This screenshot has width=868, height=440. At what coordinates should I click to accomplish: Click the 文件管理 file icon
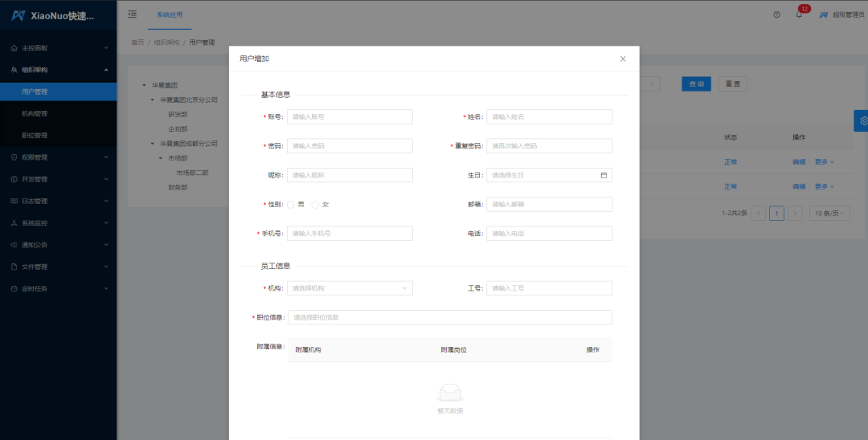click(14, 267)
